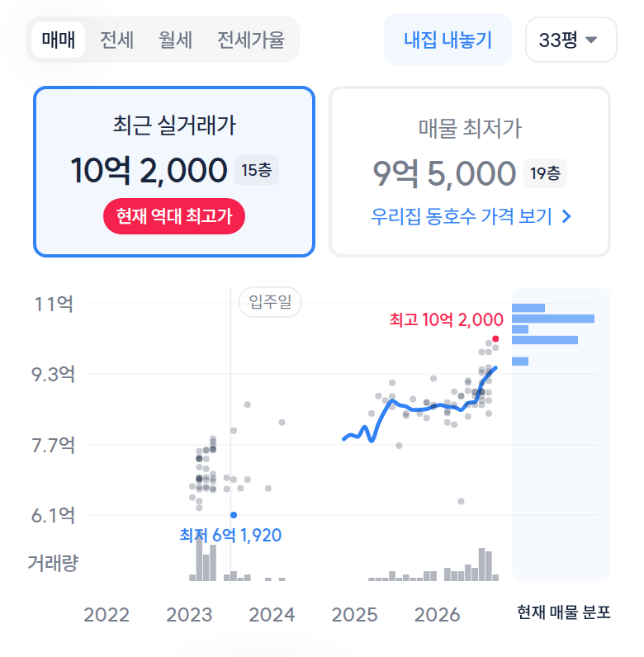
Task: Click the red highest price dot
Action: click(x=495, y=338)
